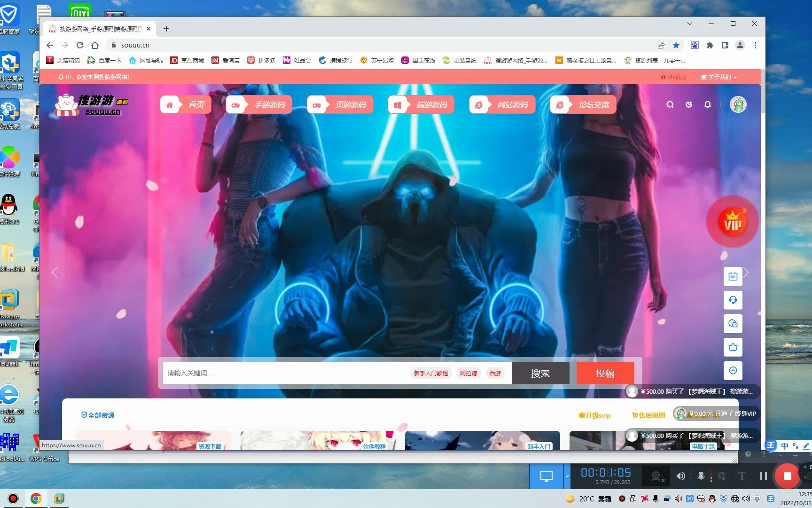Image resolution: width=812 pixels, height=508 pixels.
Task: Click the browser home button
Action: coord(95,45)
